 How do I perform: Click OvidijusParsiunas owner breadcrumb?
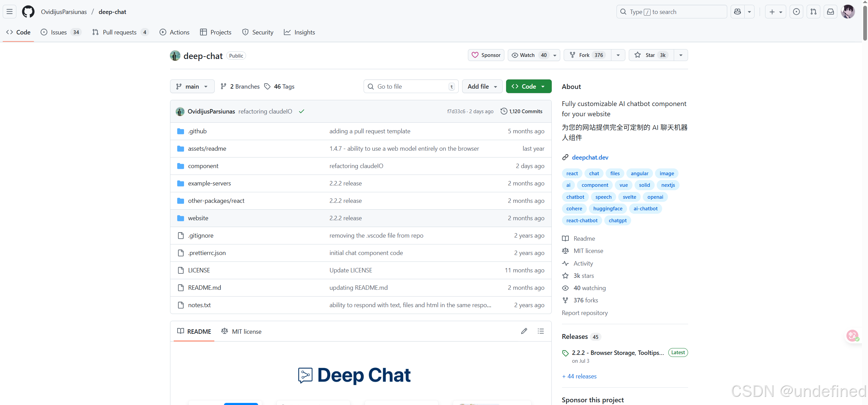(x=64, y=12)
